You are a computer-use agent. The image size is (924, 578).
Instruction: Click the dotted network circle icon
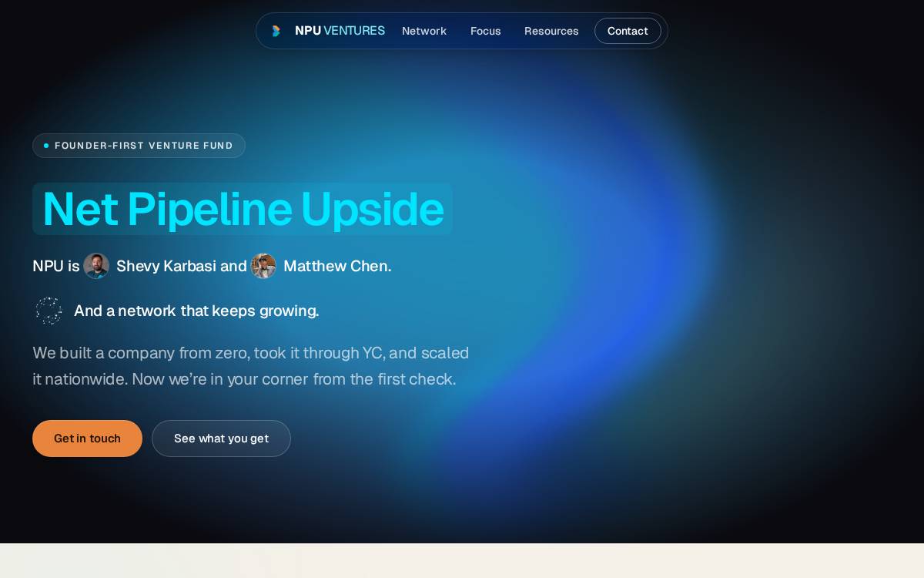point(49,311)
